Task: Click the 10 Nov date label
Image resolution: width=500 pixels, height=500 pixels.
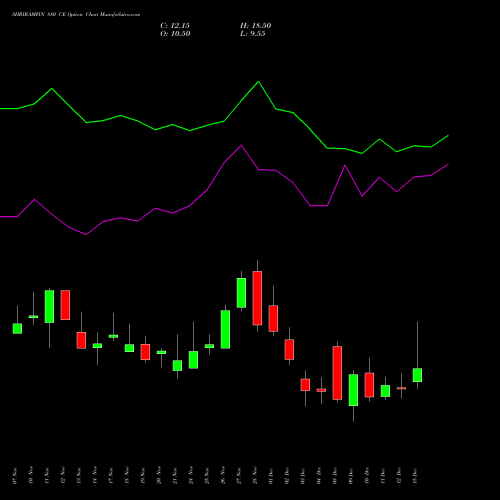Action: [x=31, y=475]
